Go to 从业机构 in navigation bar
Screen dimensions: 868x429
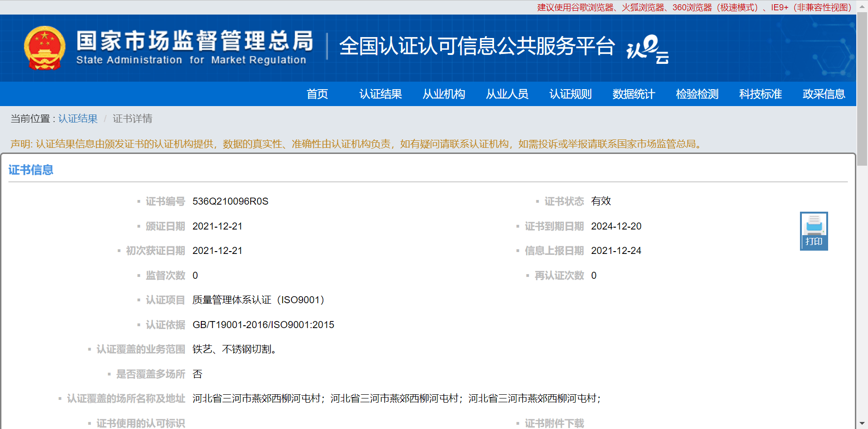coord(444,94)
